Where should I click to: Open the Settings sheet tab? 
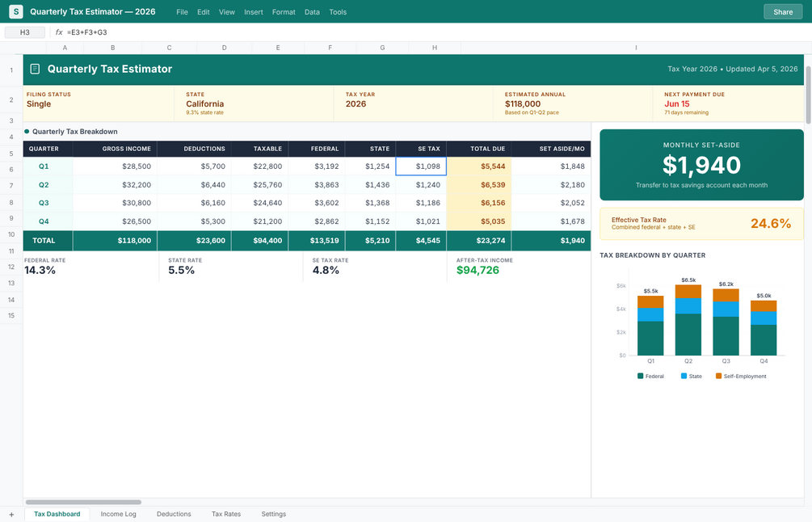(273, 514)
